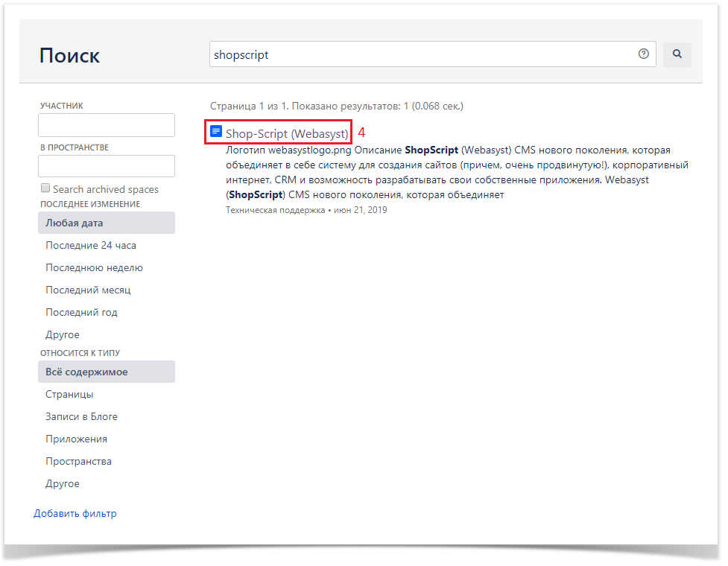Expand Другое under date filters
The width and height of the screenshot is (728, 566).
click(x=63, y=334)
